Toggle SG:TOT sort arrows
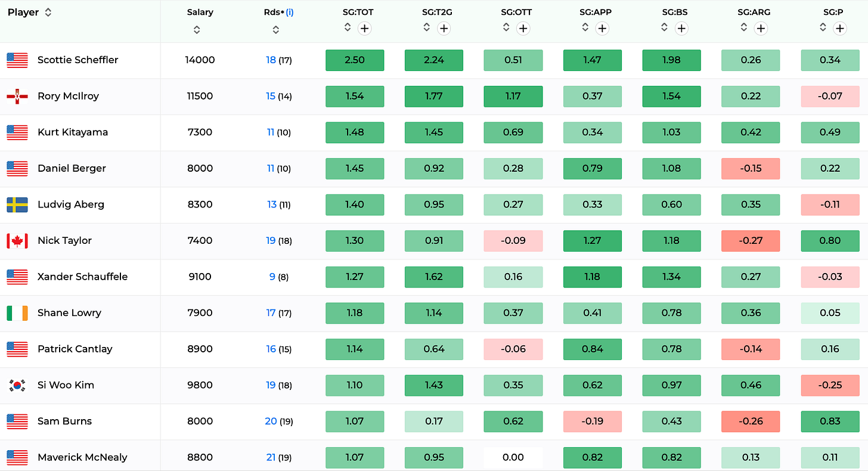Viewport: 868px width, 471px height. coord(348,27)
